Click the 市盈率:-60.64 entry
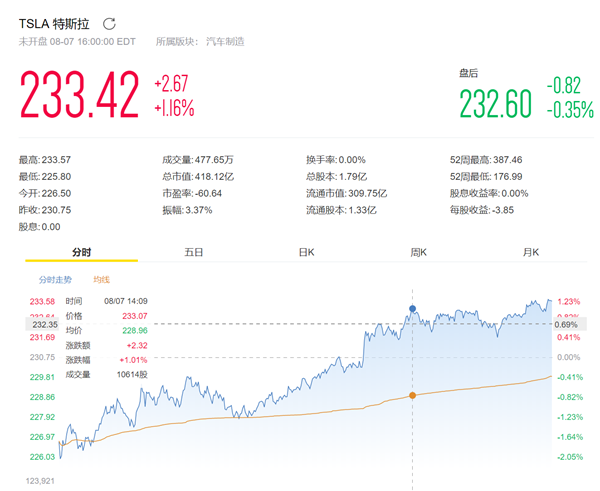Image resolution: width=600 pixels, height=491 pixels. (192, 193)
